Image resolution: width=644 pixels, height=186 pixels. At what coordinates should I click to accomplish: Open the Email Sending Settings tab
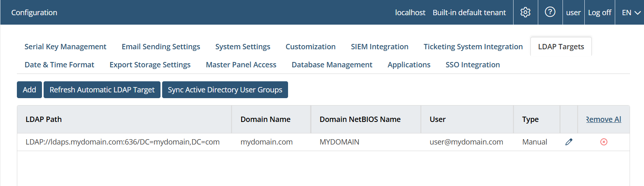point(161,47)
